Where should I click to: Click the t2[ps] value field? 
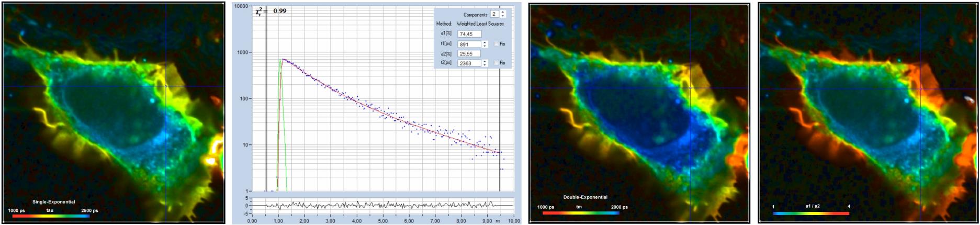[469, 63]
